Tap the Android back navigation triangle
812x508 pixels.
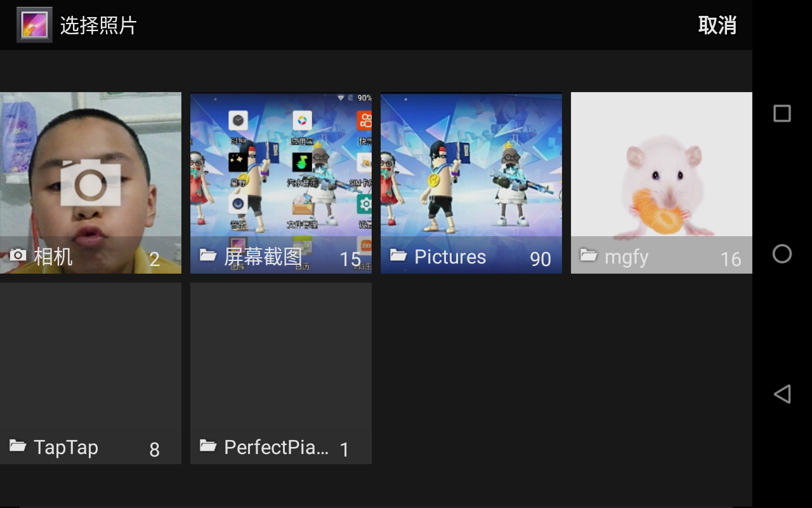coord(782,394)
